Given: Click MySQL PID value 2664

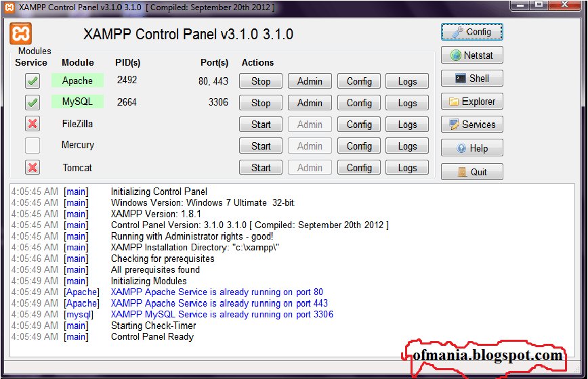Looking at the screenshot, I should [x=127, y=102].
